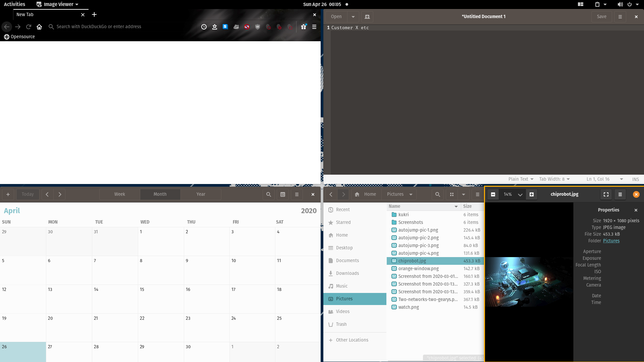This screenshot has height=362, width=644.
Task: Open browsing history via clock icon
Action: pos(204,27)
